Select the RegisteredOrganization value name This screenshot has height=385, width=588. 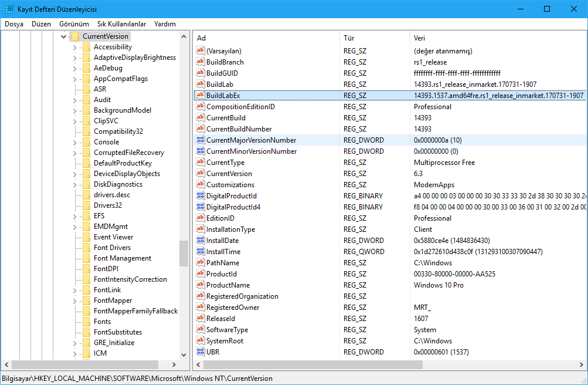242,296
